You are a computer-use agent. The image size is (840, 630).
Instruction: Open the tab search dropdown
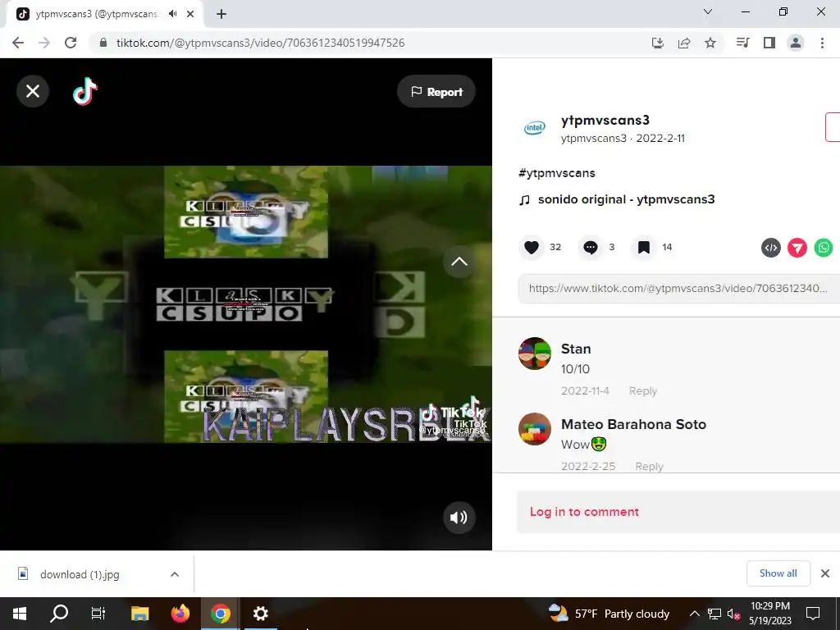708,11
